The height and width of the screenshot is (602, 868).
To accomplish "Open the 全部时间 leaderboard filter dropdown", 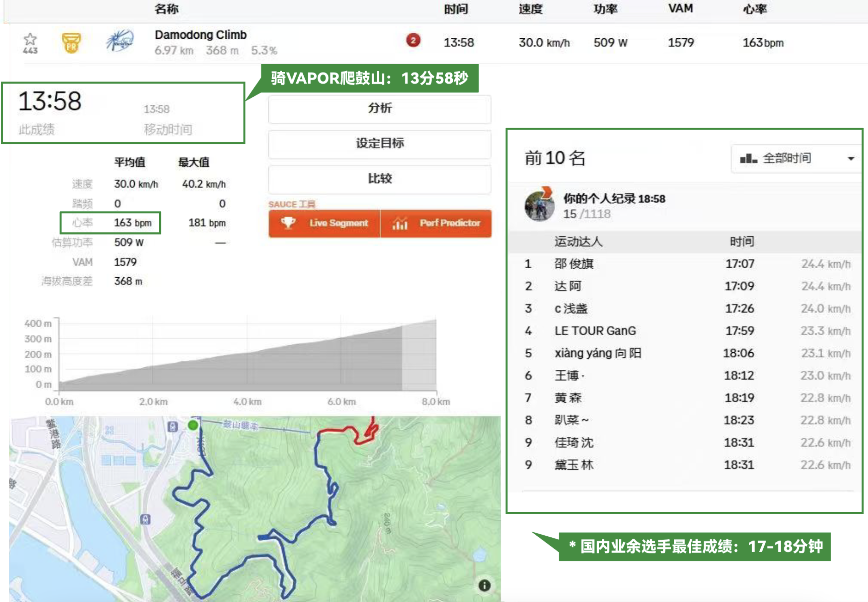I will [797, 159].
